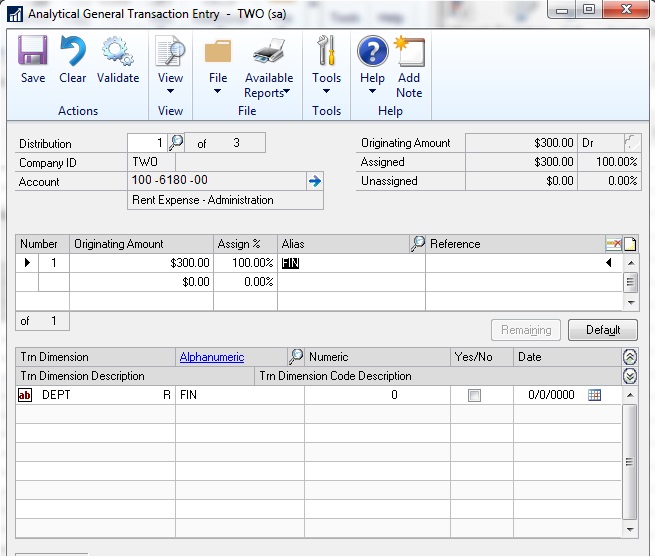
Task: Click the blue Account expansion arrow
Action: click(x=315, y=181)
